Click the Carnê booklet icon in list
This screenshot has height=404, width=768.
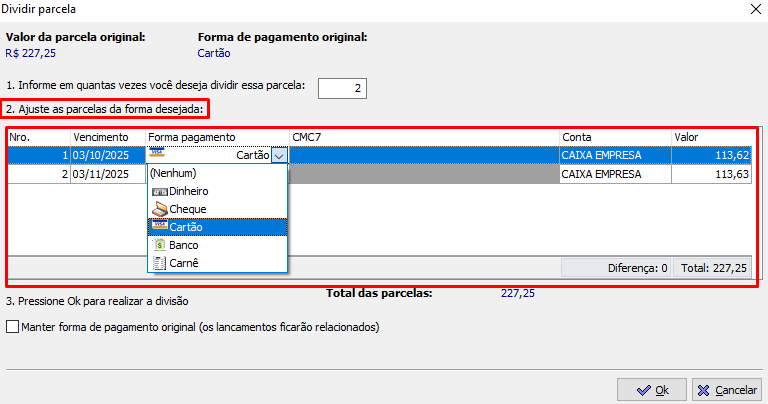pyautogui.click(x=159, y=263)
